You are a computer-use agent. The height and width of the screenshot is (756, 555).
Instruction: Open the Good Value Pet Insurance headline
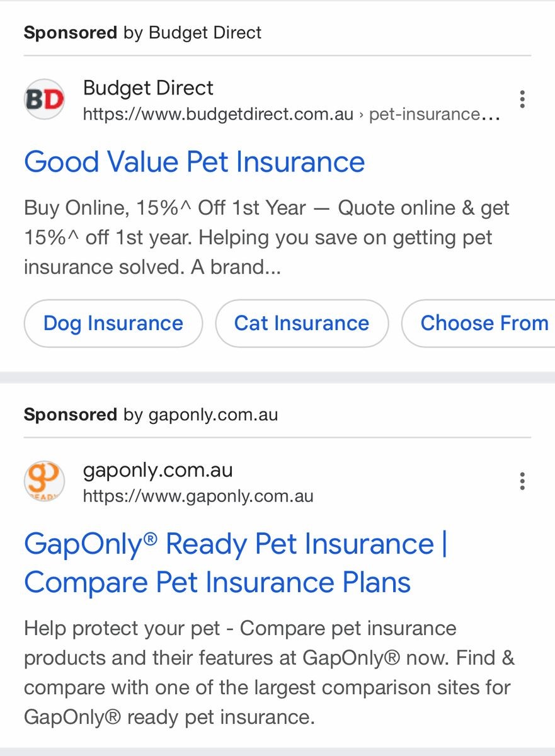(x=194, y=162)
